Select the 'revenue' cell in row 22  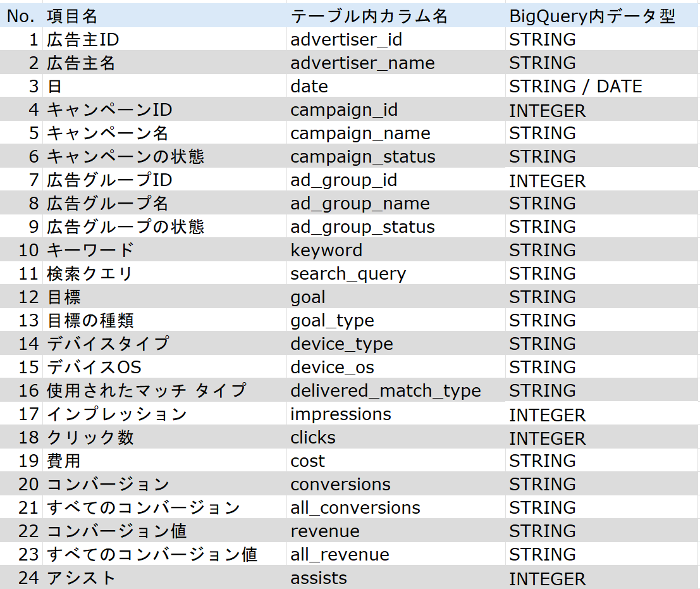tap(396, 531)
